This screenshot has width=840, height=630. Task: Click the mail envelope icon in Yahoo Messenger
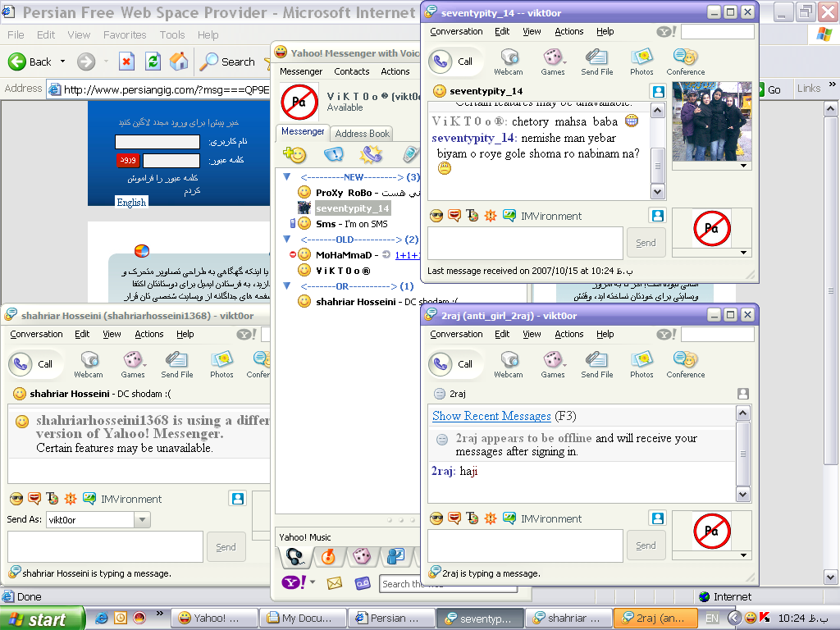335,583
